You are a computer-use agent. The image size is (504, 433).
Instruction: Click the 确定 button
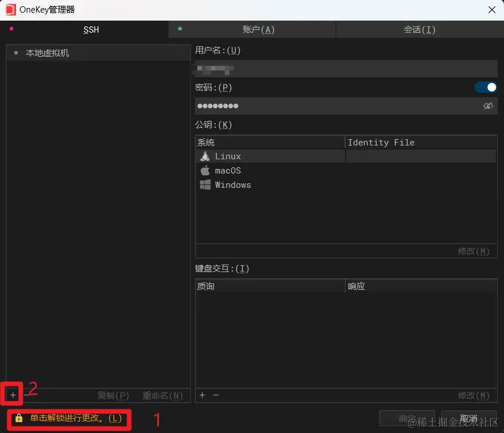coord(407,418)
